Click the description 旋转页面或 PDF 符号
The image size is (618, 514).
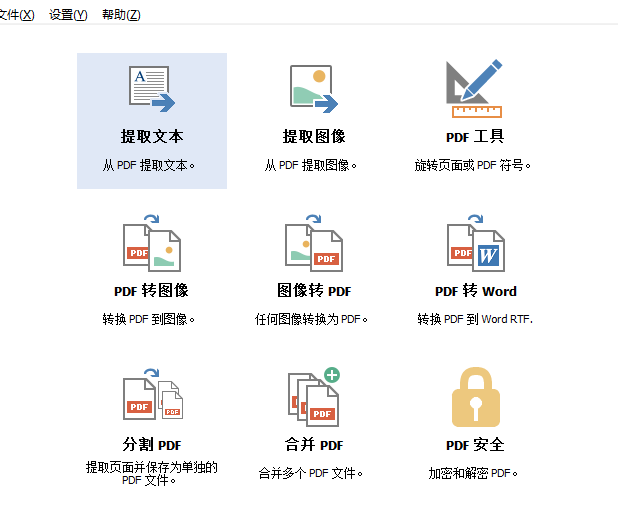tap(473, 165)
